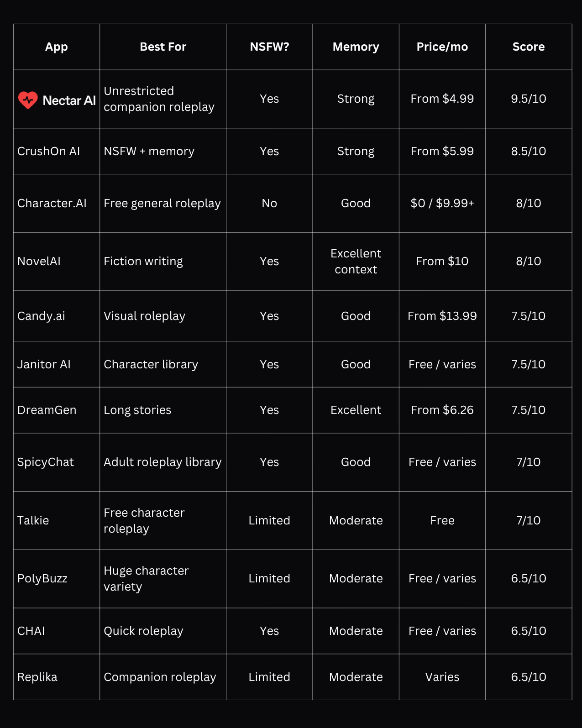The image size is (582, 728).
Task: Select Janitor AI in the table
Action: coord(44,364)
